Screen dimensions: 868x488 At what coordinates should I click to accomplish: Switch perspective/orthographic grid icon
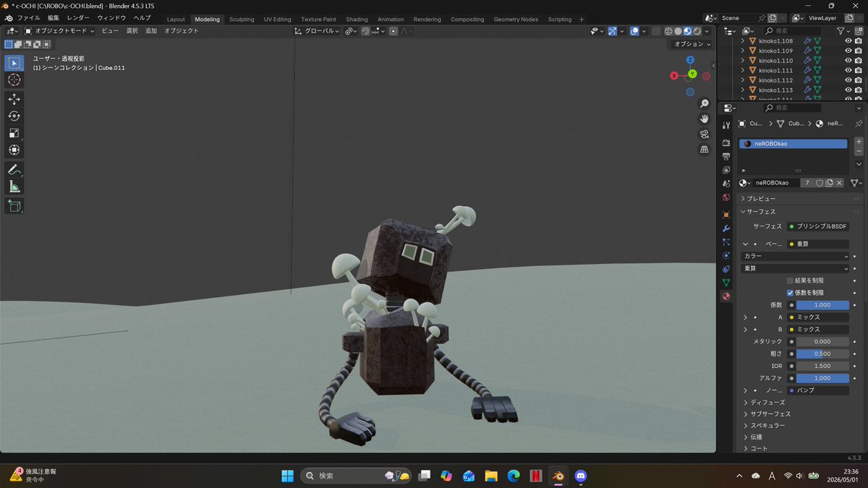705,150
